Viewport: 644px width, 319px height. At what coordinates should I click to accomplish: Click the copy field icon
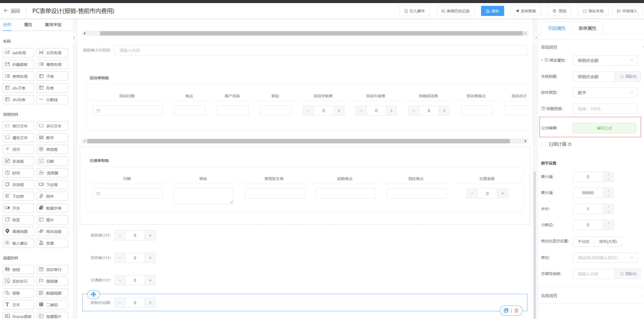pos(506,310)
